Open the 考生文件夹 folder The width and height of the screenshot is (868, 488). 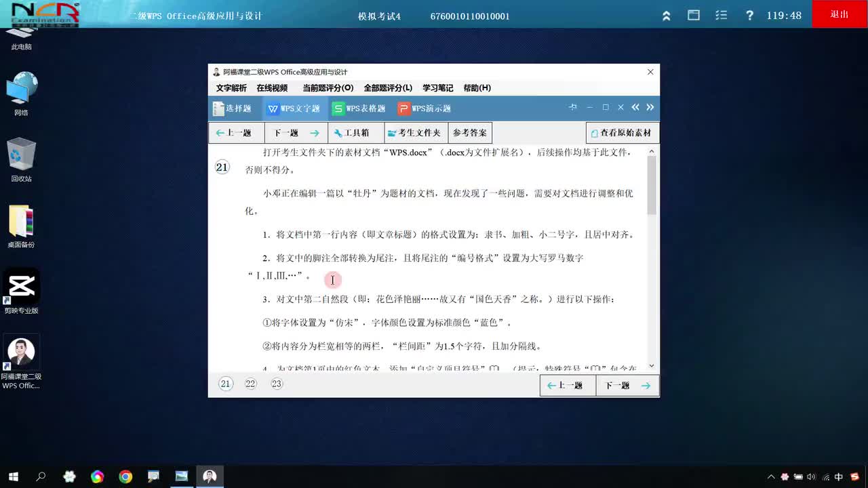click(x=415, y=133)
